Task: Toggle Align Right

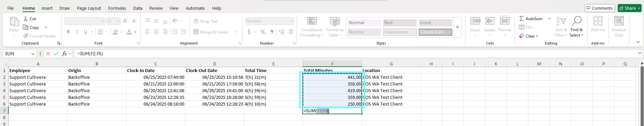Action: tap(165, 32)
